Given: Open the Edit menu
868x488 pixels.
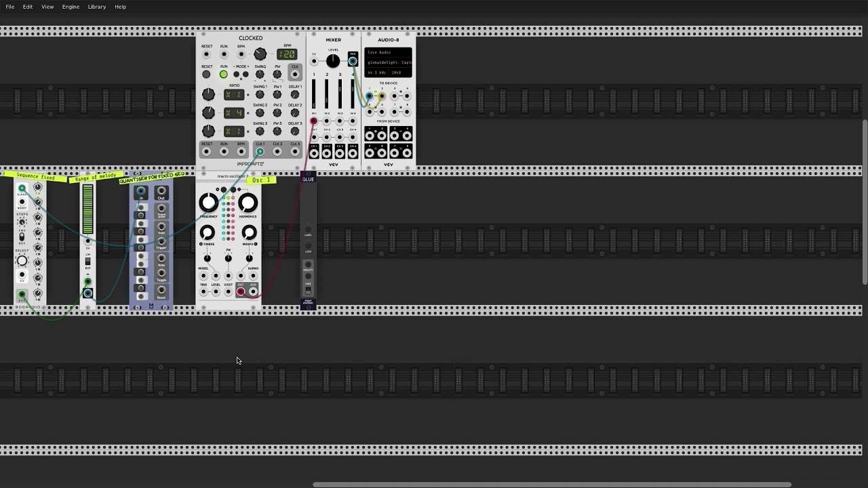Looking at the screenshot, I should coord(28,7).
